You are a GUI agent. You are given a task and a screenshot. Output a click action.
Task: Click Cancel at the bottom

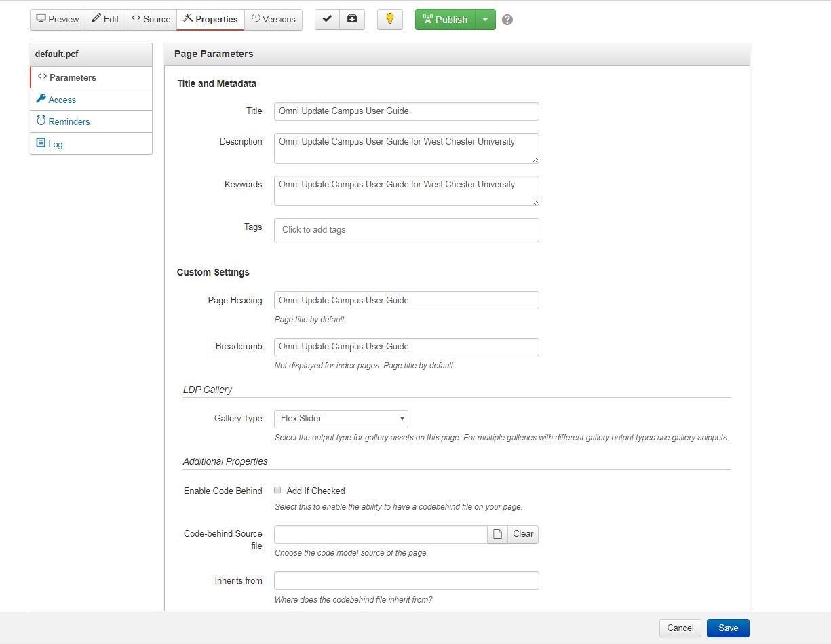[680, 628]
